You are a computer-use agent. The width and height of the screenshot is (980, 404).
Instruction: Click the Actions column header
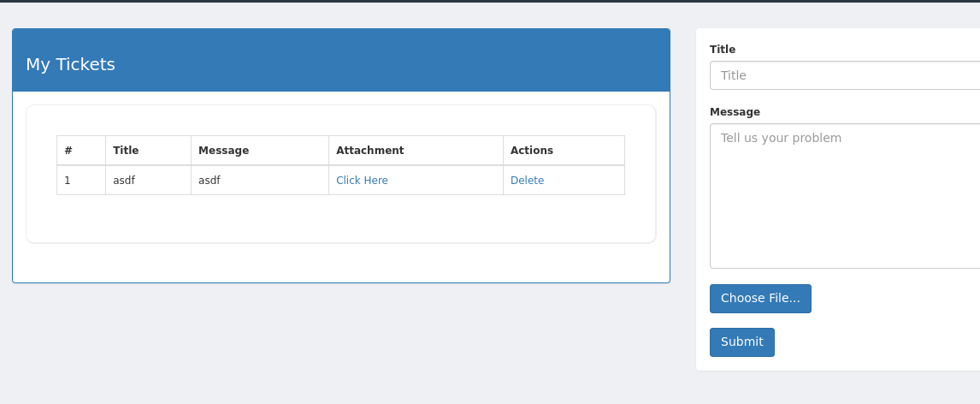pos(532,151)
